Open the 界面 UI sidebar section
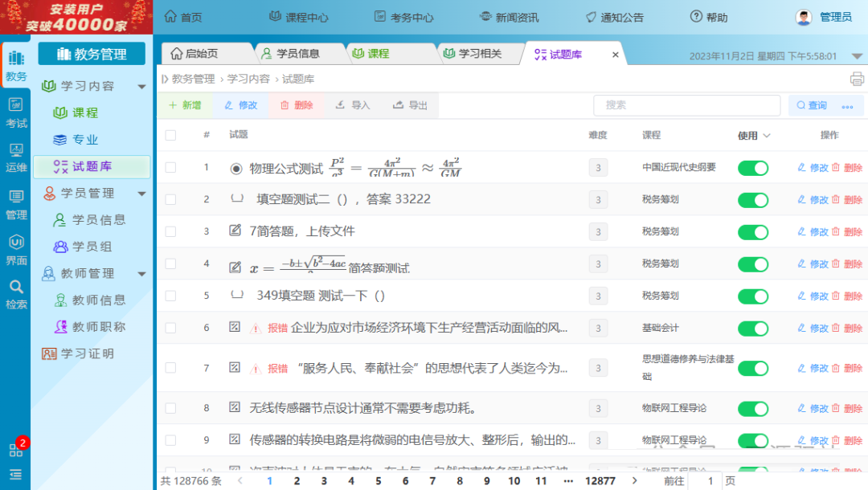Image resolution: width=868 pixels, height=490 pixels. (x=16, y=249)
